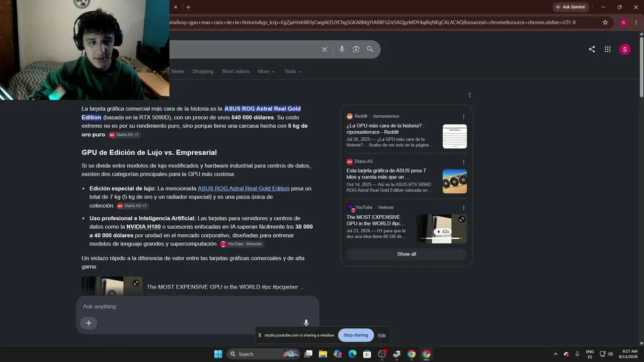
Task: Bookmark this page with the star icon
Action: click(605, 22)
